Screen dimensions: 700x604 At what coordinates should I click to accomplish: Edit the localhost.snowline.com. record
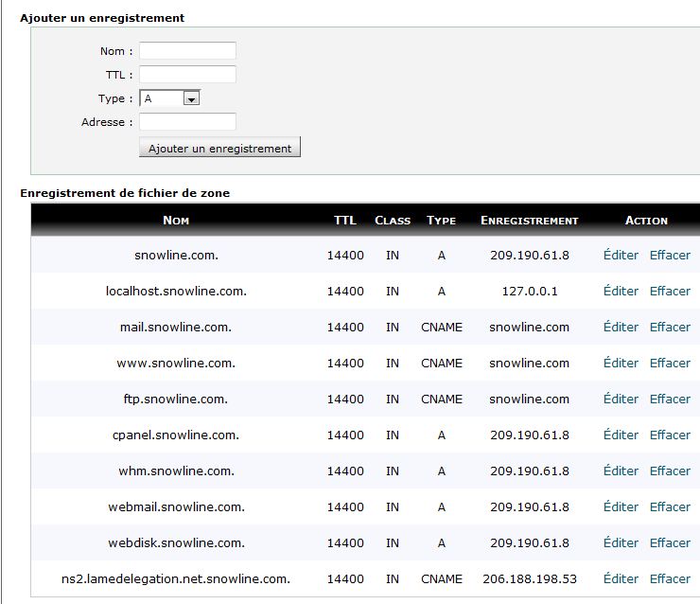pos(621,291)
